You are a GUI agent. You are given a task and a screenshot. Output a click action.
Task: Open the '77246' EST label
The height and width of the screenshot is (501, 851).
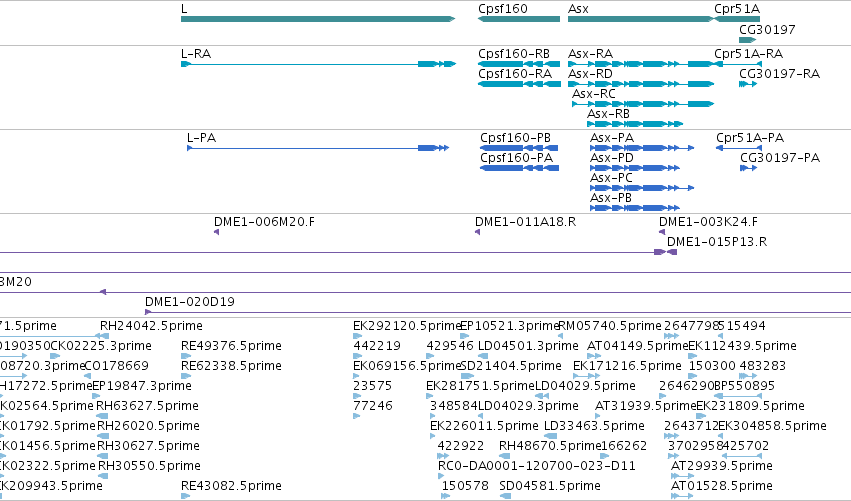coord(372,407)
